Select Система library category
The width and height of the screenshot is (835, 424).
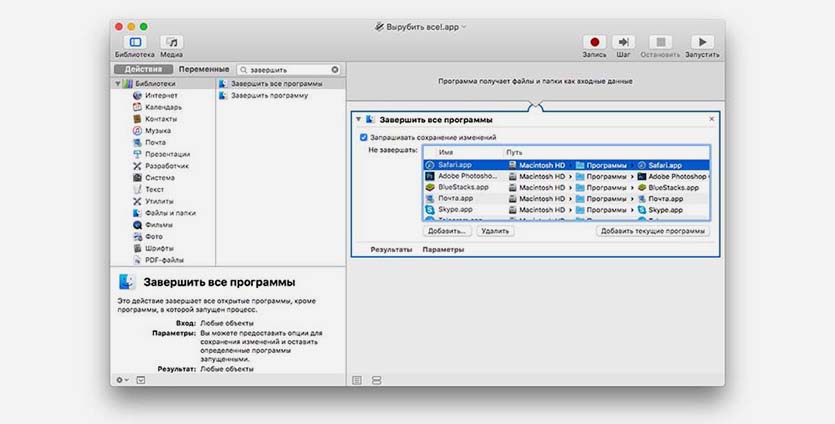click(x=160, y=177)
